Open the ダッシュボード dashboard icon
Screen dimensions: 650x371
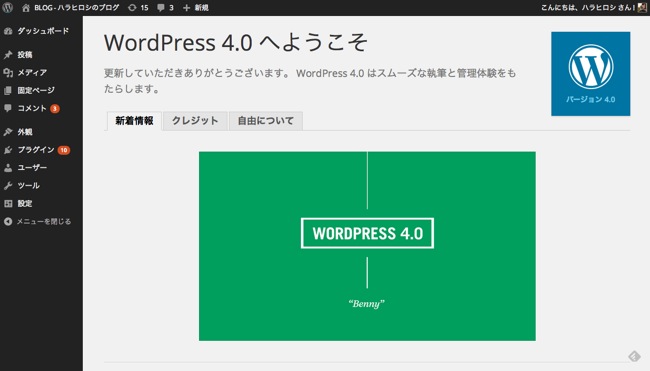(8, 31)
